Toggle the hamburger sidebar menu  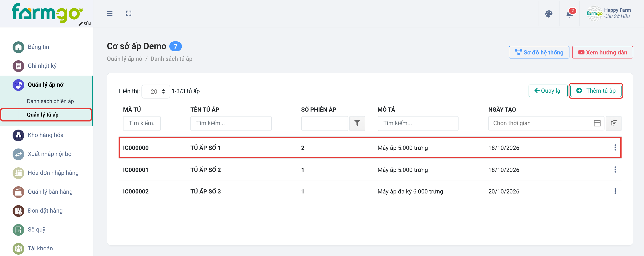110,13
